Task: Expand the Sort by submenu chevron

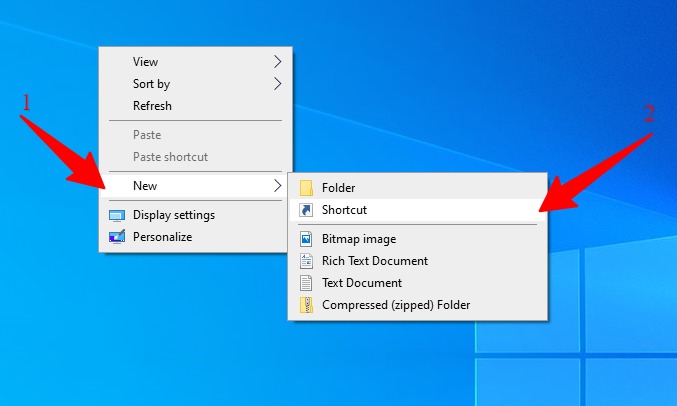Action: [278, 84]
